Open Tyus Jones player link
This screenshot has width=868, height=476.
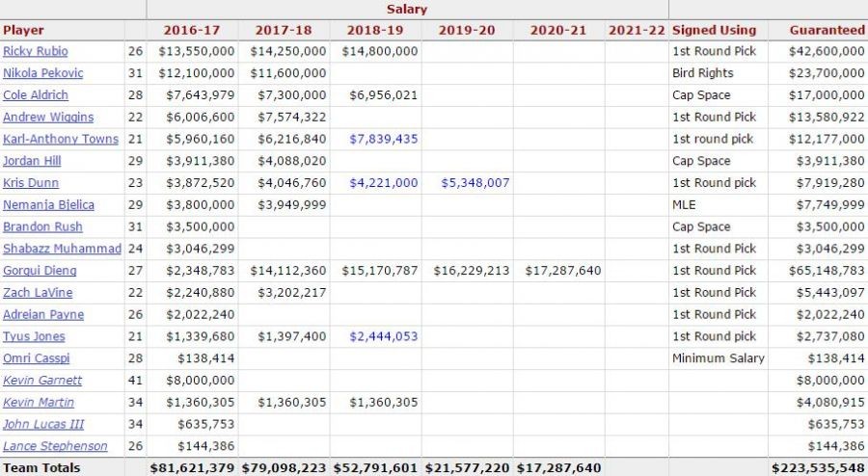pyautogui.click(x=34, y=336)
